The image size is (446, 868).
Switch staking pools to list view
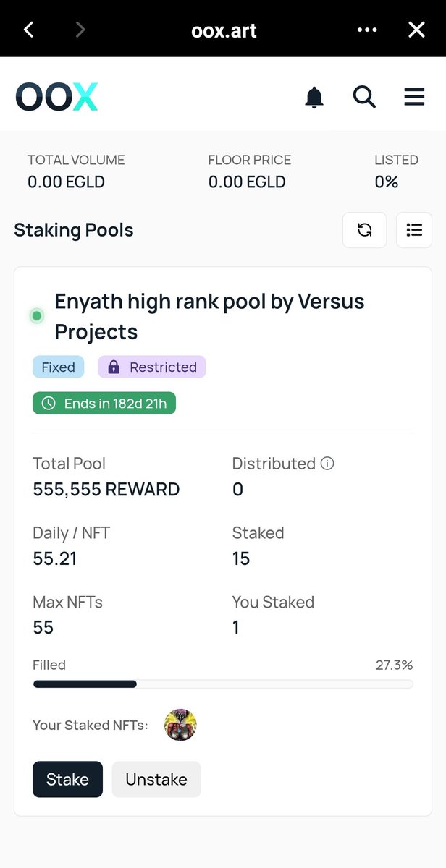tap(414, 230)
